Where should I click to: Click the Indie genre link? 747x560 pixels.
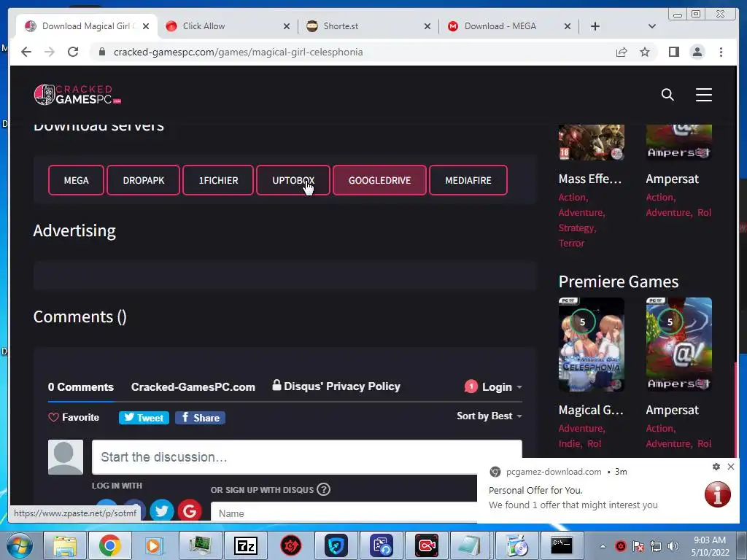[569, 444]
